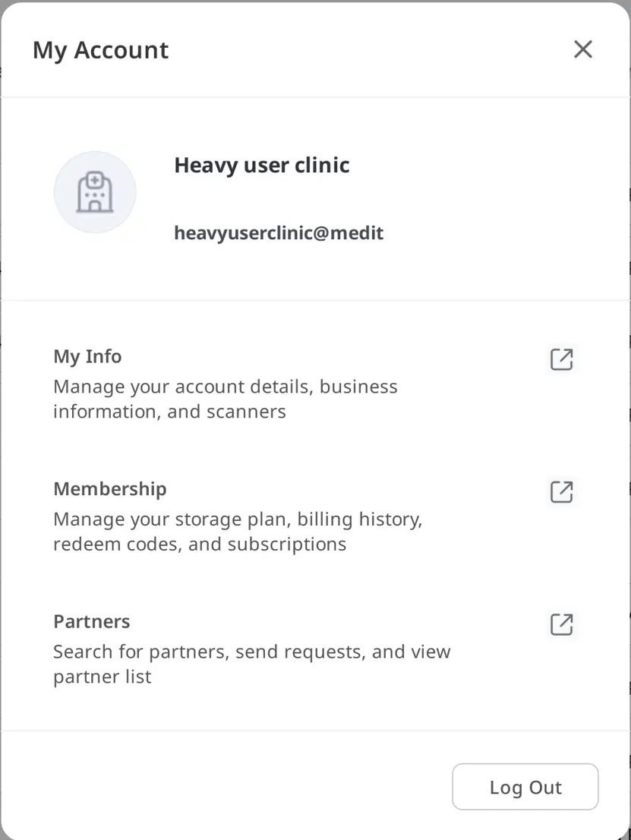
Task: Open My Info external link icon
Action: pyautogui.click(x=561, y=359)
